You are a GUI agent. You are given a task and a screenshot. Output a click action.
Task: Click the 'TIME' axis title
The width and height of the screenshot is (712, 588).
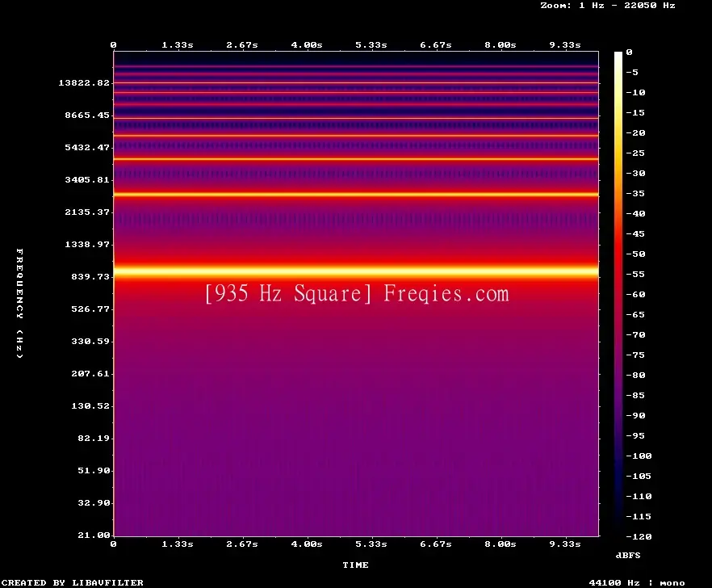pos(355,565)
